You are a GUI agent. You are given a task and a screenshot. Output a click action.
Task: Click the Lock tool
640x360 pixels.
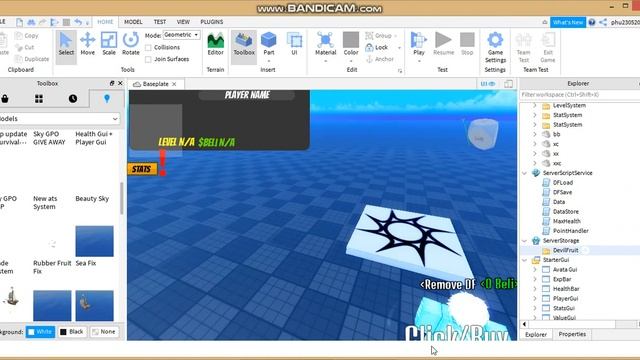click(377, 47)
